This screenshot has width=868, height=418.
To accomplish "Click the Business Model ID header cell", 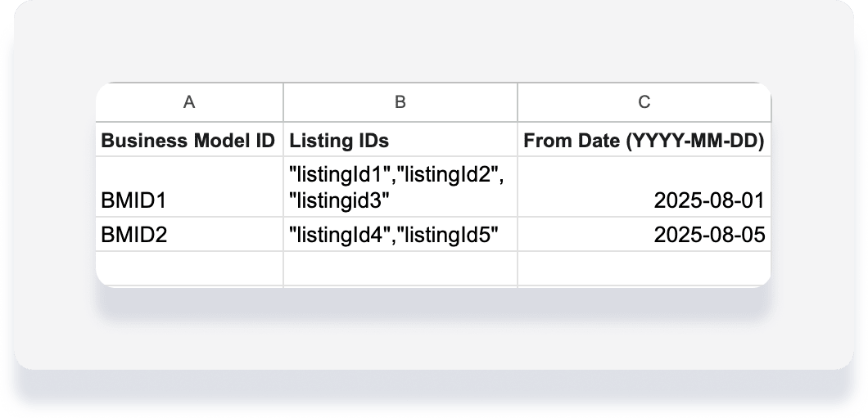I will (x=189, y=139).
